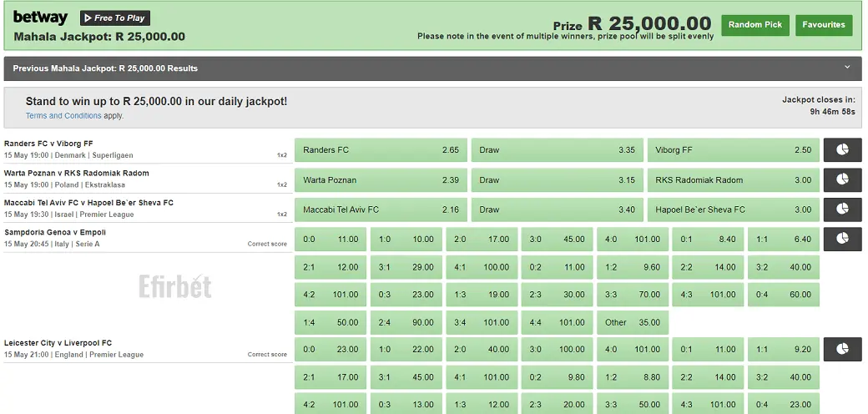The image size is (868, 414).
Task: Select Sampdoria Other score at 35.00
Action: [x=633, y=322]
